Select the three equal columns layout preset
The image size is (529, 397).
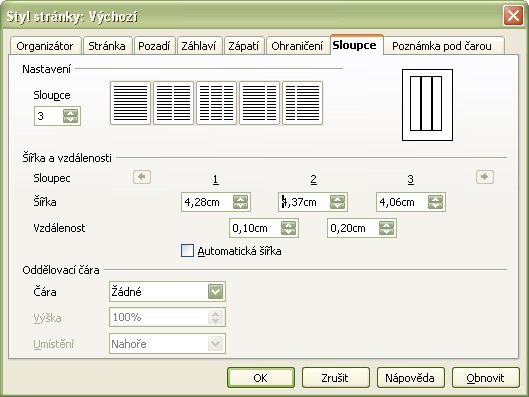click(x=216, y=103)
